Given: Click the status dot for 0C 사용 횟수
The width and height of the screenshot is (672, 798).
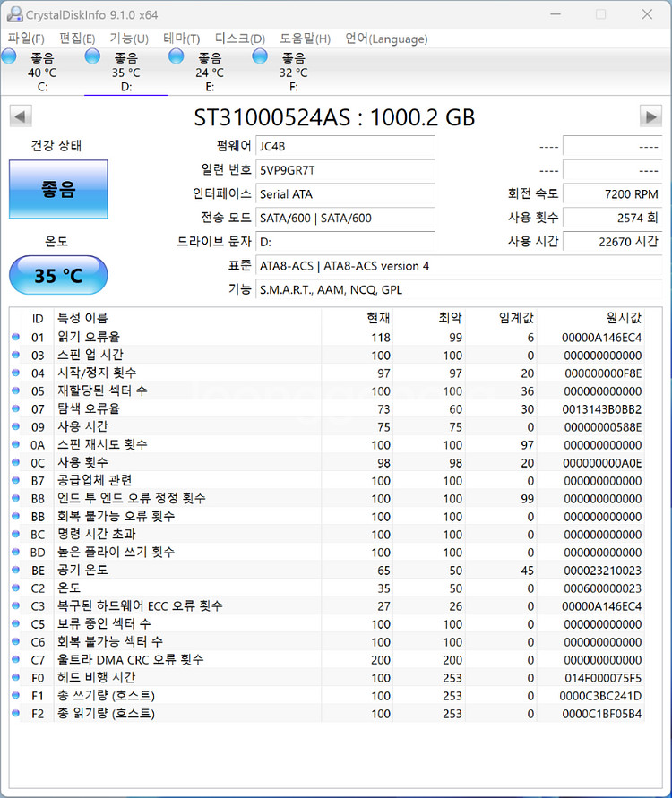Looking at the screenshot, I should pos(16,463).
